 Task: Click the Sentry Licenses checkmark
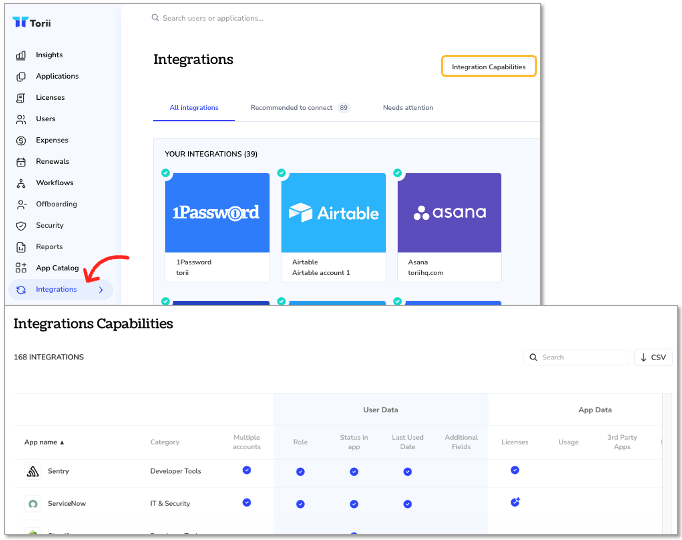[x=515, y=470]
